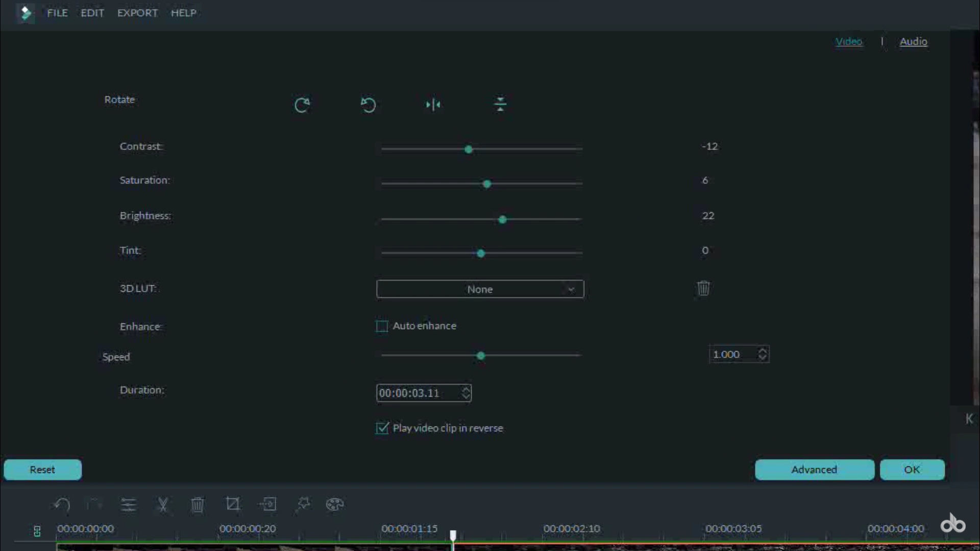Image resolution: width=980 pixels, height=551 pixels.
Task: Open the color palette tool
Action: tap(335, 505)
